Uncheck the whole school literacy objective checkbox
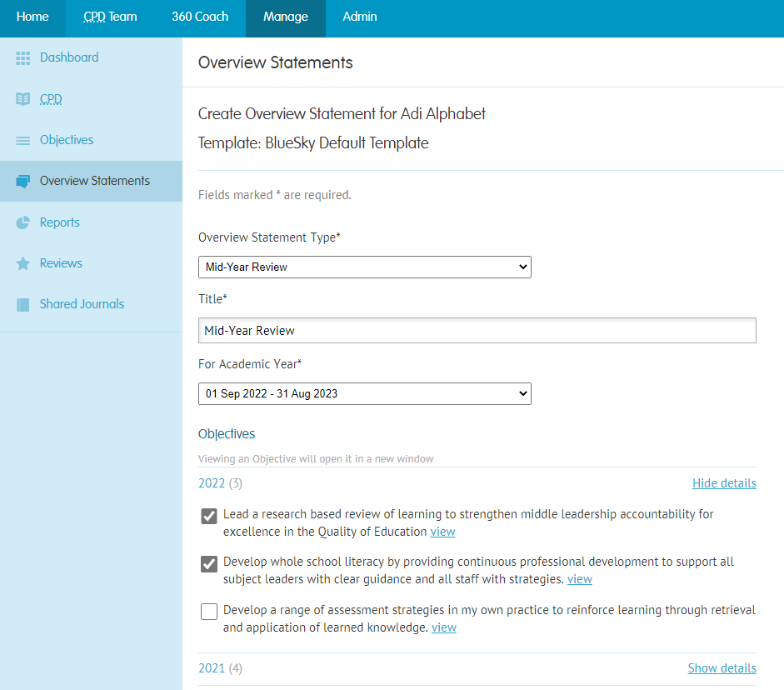Image resolution: width=784 pixels, height=690 pixels. (x=209, y=563)
